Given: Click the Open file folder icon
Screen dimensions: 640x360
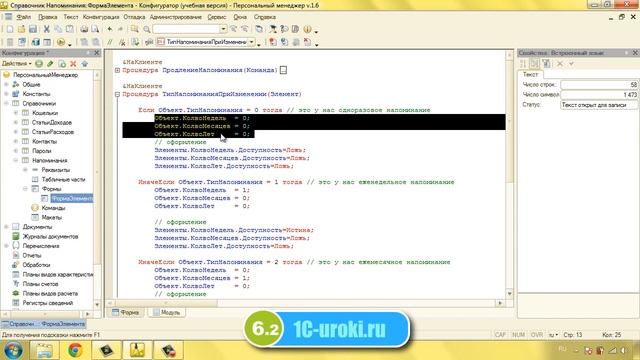Looking at the screenshot, I should pyautogui.click(x=21, y=29).
